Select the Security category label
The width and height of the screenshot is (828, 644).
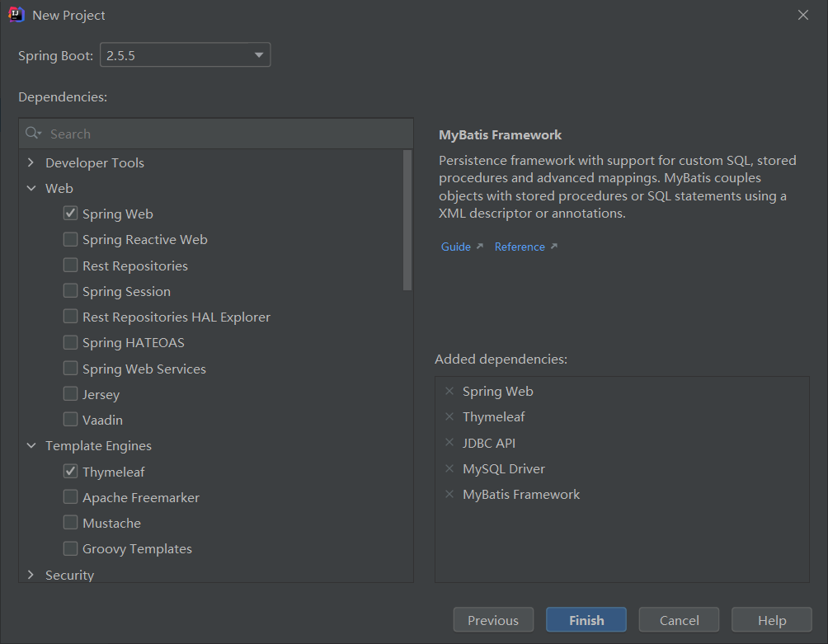(70, 574)
